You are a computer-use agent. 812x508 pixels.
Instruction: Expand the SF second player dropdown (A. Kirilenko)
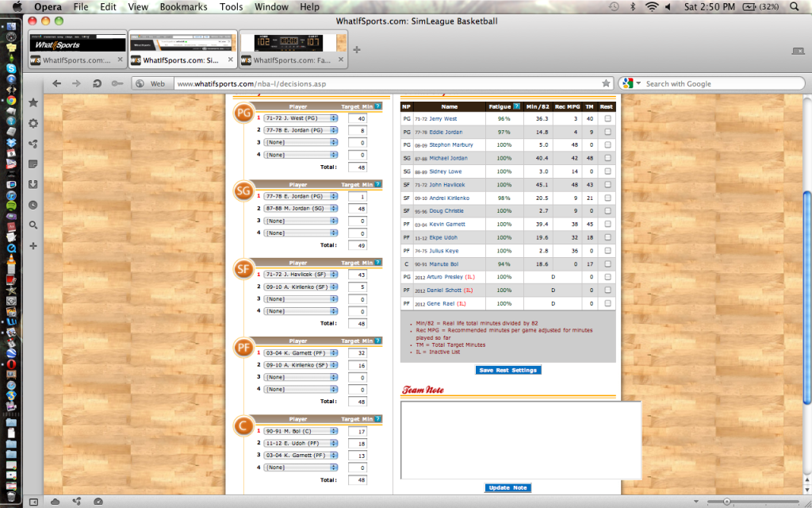[x=301, y=287]
